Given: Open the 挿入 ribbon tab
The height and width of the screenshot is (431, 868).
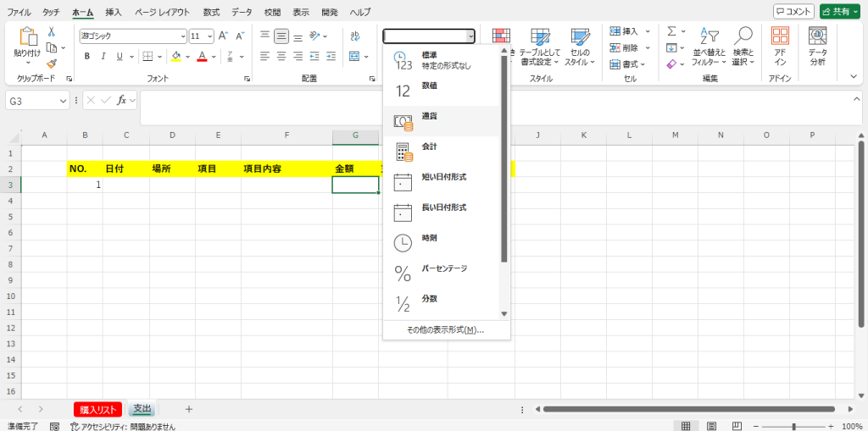Looking at the screenshot, I should pos(114,13).
